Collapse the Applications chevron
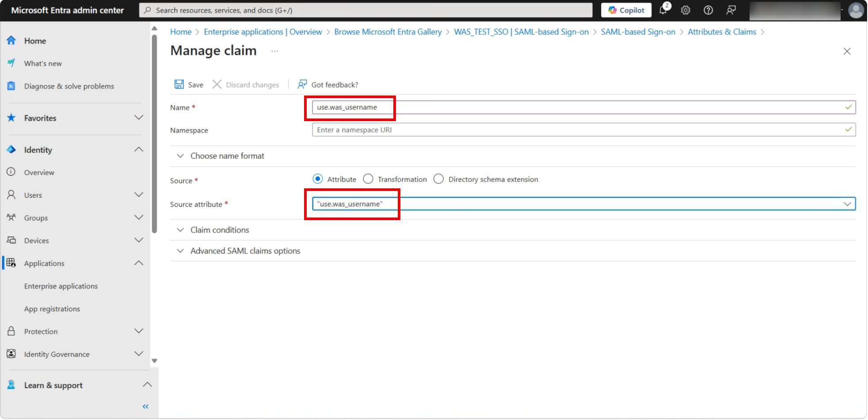The image size is (868, 420). (x=139, y=263)
